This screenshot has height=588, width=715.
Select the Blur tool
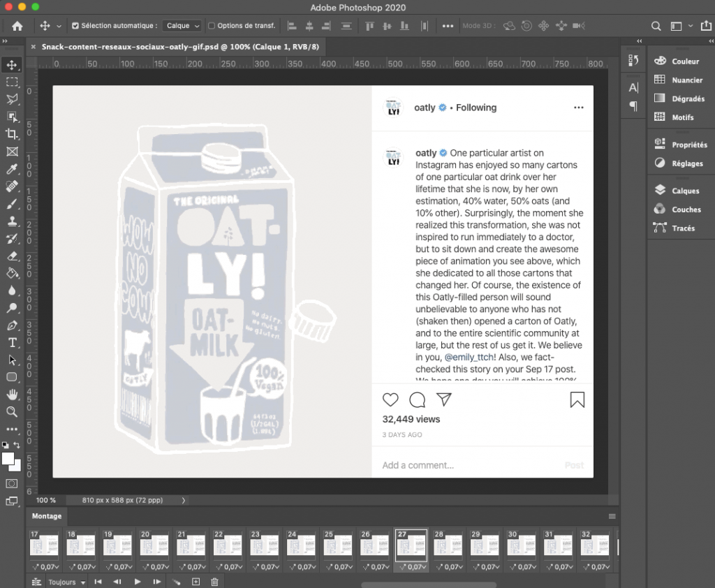coord(12,291)
